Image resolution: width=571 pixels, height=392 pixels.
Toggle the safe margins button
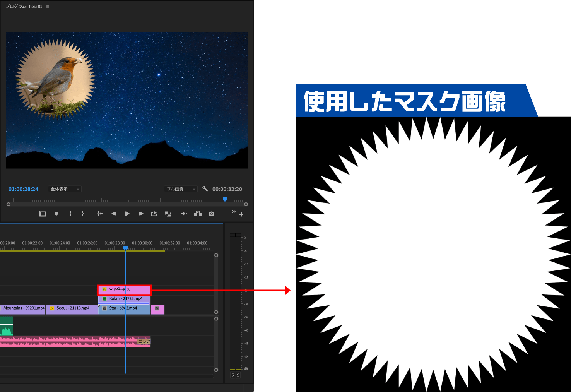43,214
